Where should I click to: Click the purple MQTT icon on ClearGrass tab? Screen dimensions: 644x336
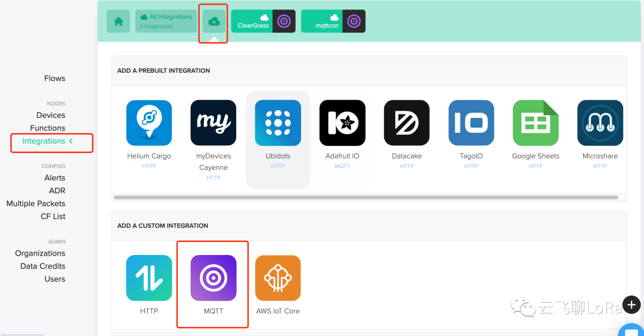click(x=284, y=21)
